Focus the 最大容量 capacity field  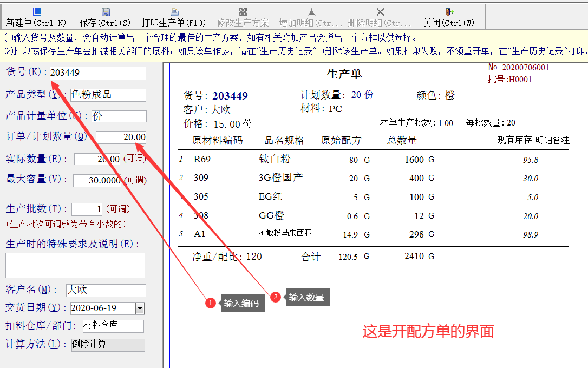pos(97,180)
